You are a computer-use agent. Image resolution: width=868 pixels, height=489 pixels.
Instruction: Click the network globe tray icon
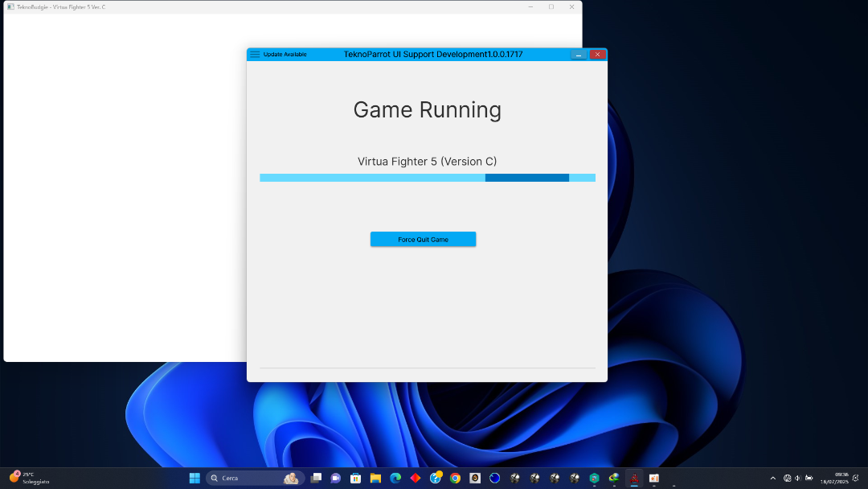[787, 478]
